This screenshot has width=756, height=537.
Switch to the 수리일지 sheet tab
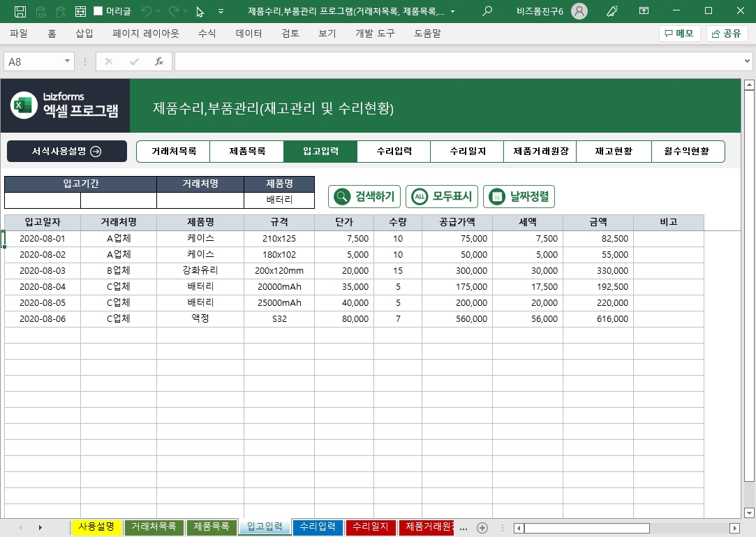(371, 527)
